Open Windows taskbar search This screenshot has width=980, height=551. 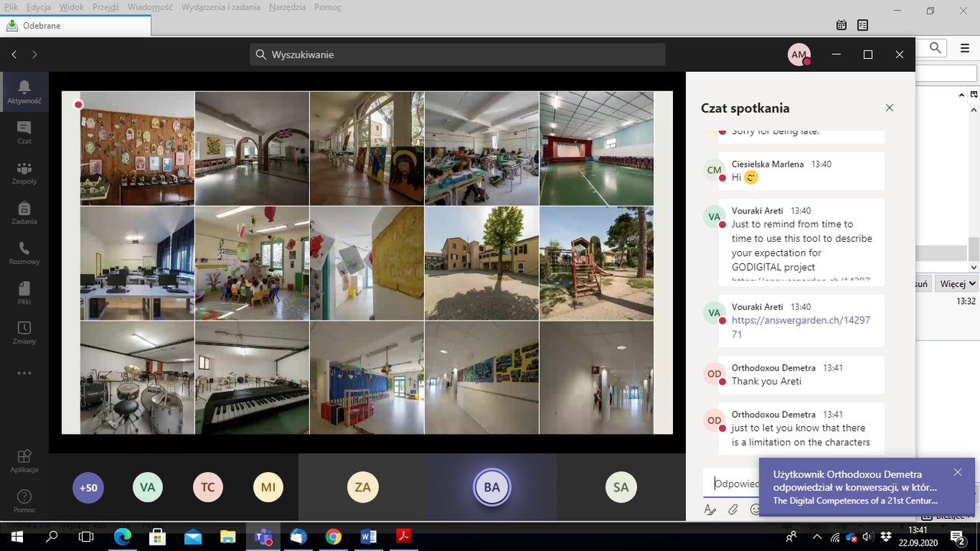click(52, 536)
